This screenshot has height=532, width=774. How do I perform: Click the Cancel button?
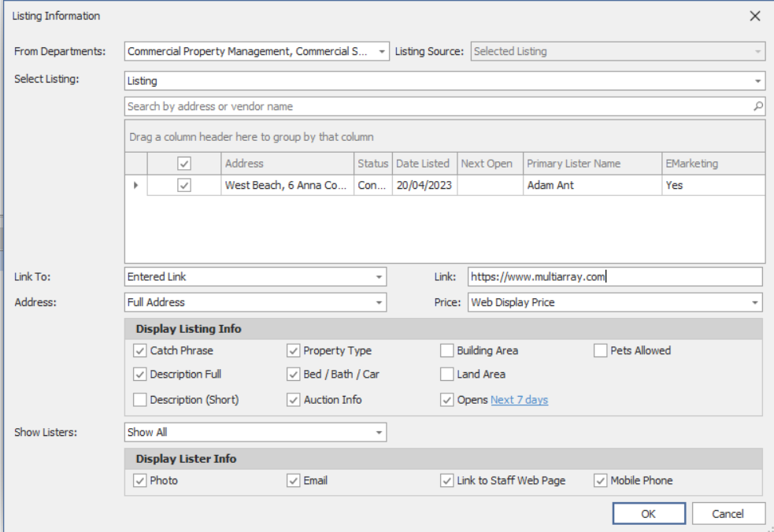pyautogui.click(x=728, y=514)
